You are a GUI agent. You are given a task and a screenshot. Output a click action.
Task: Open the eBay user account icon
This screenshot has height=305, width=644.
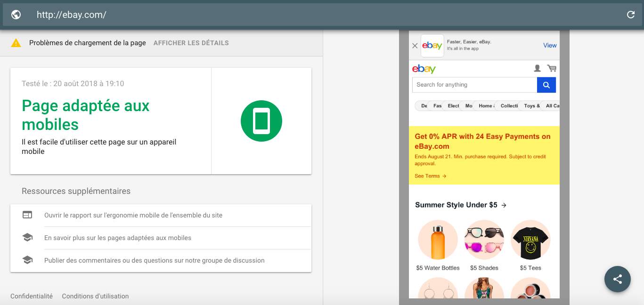point(537,69)
